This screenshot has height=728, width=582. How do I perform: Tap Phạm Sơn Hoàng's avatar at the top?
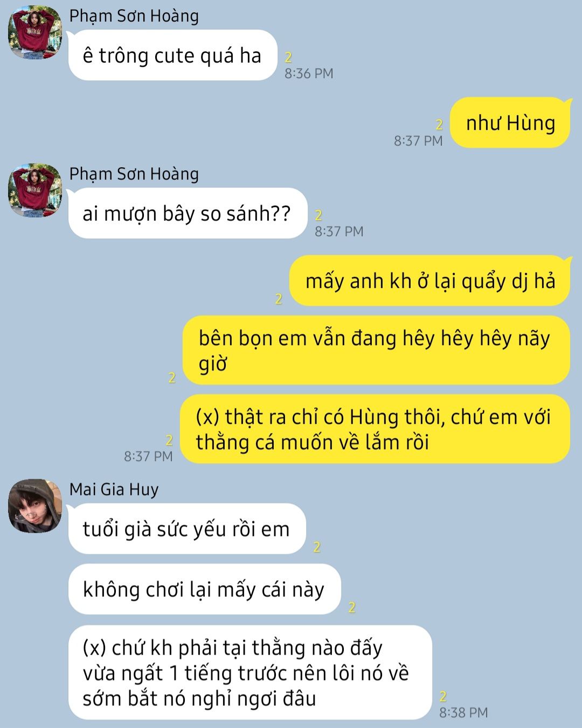pyautogui.click(x=35, y=32)
